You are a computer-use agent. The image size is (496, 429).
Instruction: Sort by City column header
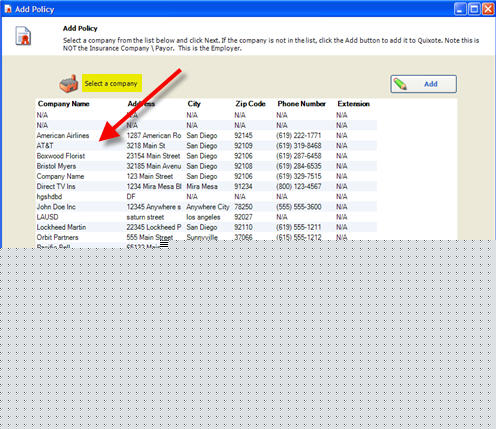point(194,104)
